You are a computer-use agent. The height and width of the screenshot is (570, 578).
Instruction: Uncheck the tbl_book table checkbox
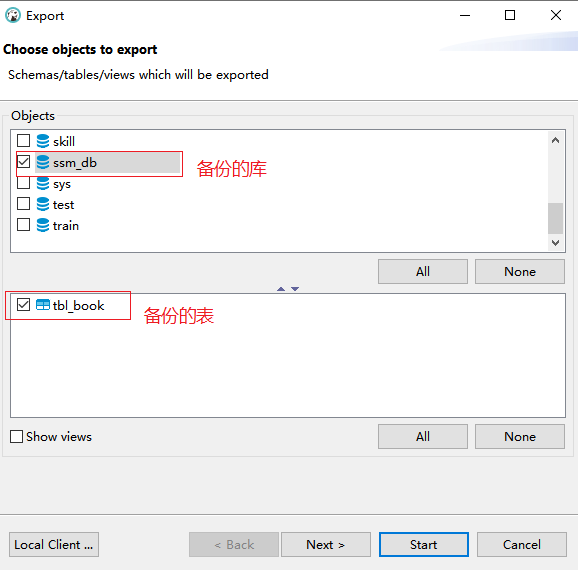pos(24,305)
